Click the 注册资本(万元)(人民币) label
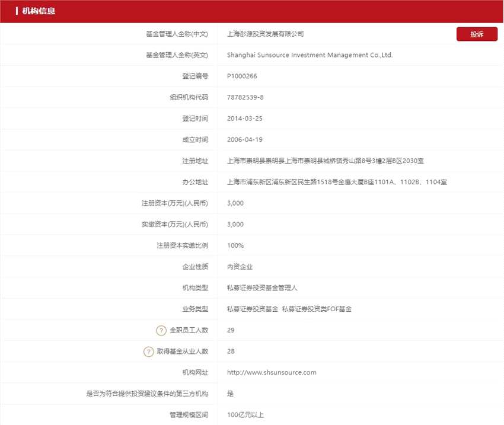 pyautogui.click(x=175, y=203)
